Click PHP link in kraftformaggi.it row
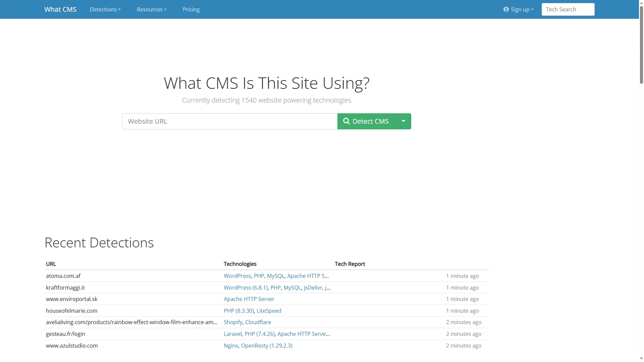Viewport: 644px width, 362px height. (x=276, y=288)
